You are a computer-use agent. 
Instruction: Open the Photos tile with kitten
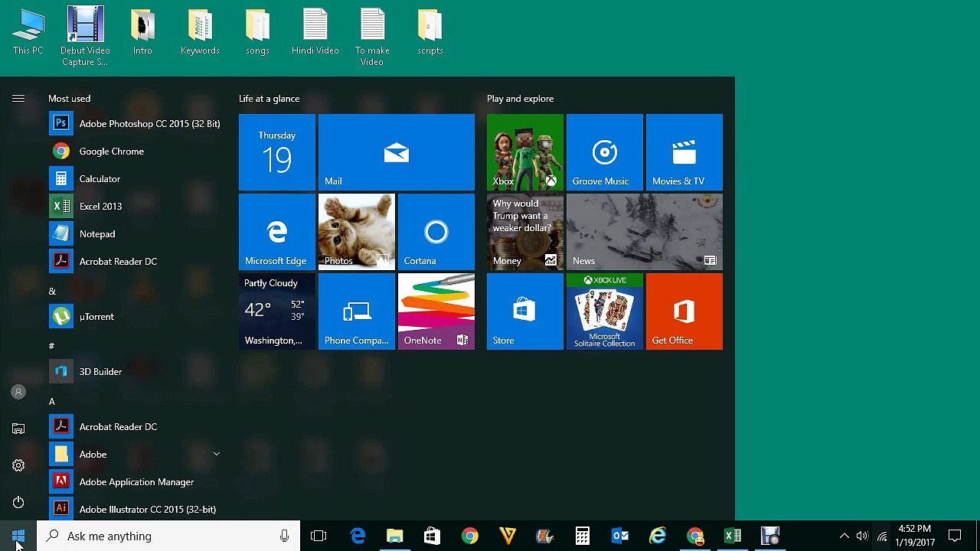point(357,232)
